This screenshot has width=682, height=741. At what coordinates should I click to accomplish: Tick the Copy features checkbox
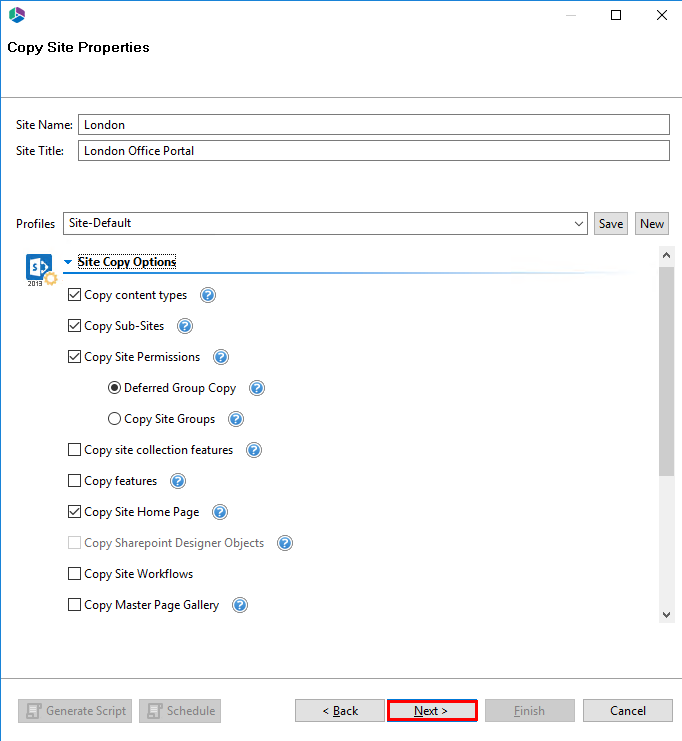[75, 481]
